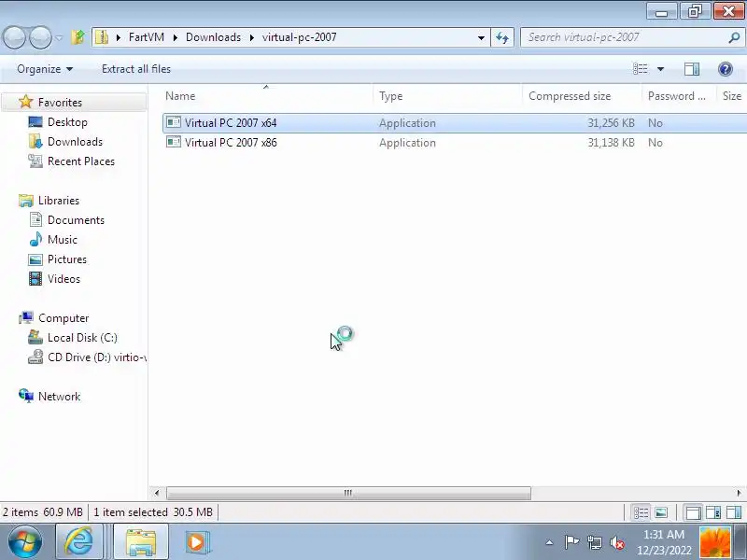This screenshot has width=747, height=560.
Task: Sort by the Name column header
Action: pyautogui.click(x=267, y=96)
